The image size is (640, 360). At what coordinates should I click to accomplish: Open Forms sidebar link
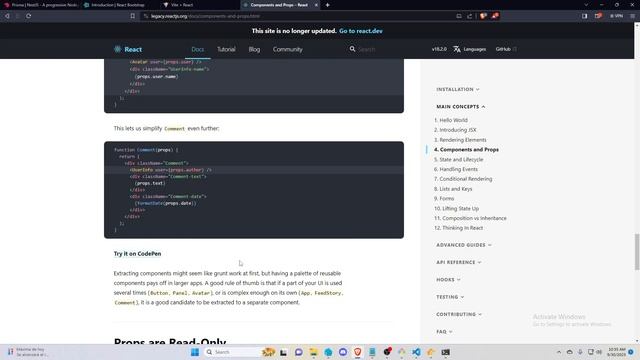(444, 198)
